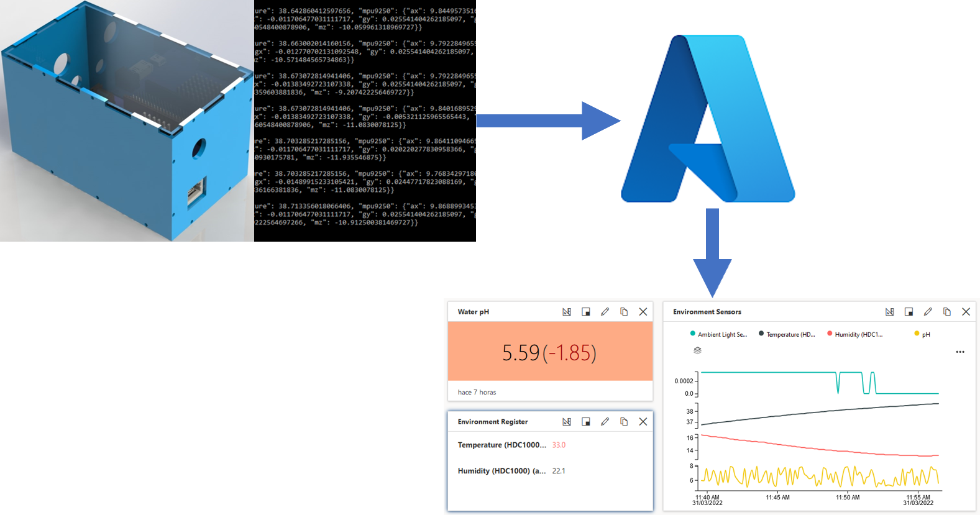Image resolution: width=980 pixels, height=515 pixels.
Task: Click the humidity value 22.1
Action: [x=559, y=471]
